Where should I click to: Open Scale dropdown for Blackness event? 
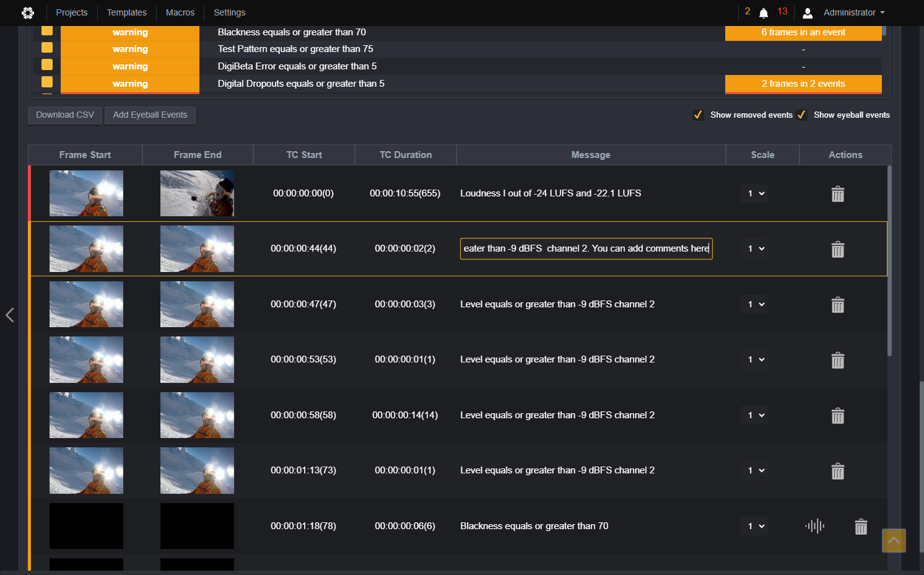tap(754, 526)
